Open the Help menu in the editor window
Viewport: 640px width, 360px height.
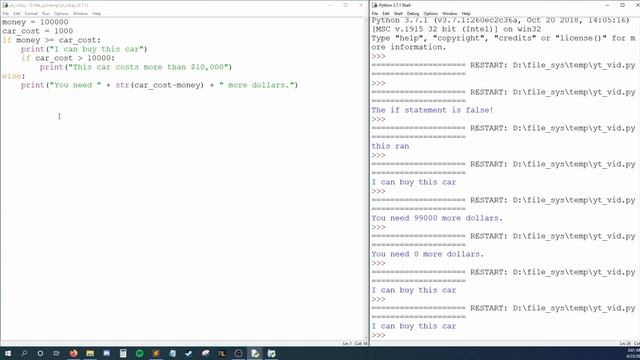[x=96, y=13]
